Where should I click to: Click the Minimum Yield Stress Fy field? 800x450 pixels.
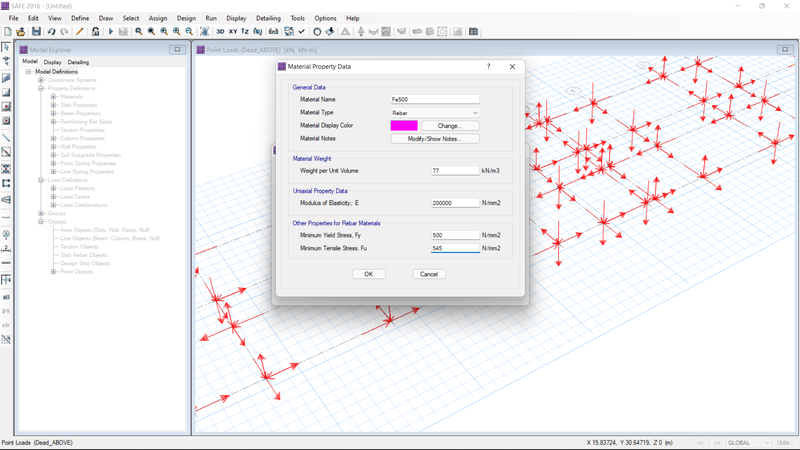[x=455, y=235]
